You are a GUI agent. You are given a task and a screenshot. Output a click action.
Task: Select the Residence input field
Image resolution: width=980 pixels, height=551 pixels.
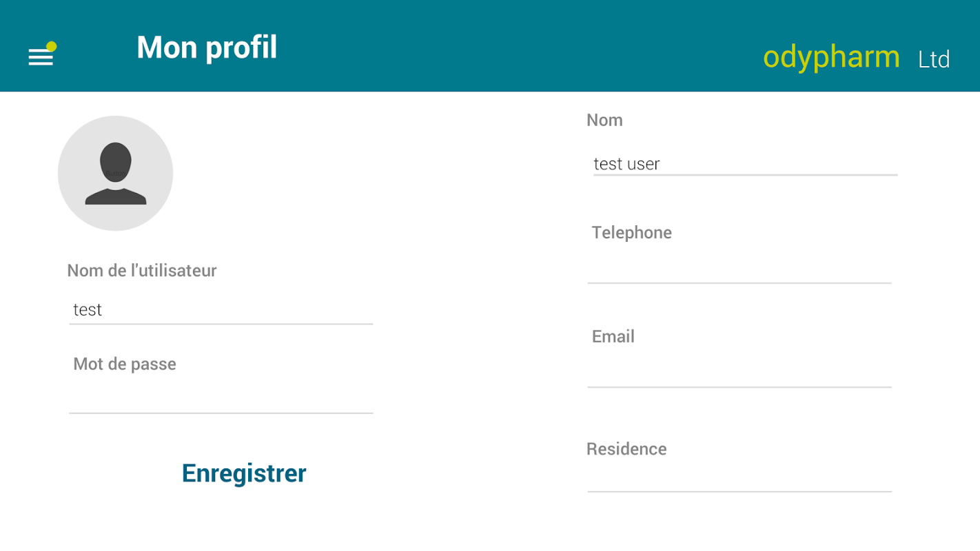point(739,478)
